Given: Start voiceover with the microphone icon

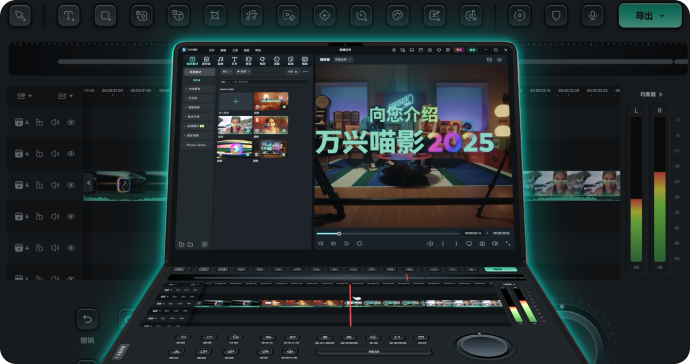Looking at the screenshot, I should (x=593, y=16).
